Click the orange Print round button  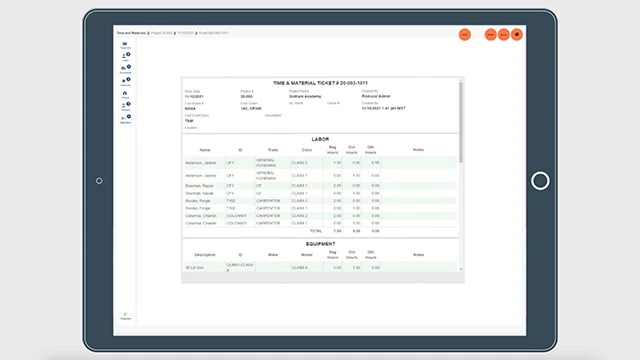pos(491,35)
